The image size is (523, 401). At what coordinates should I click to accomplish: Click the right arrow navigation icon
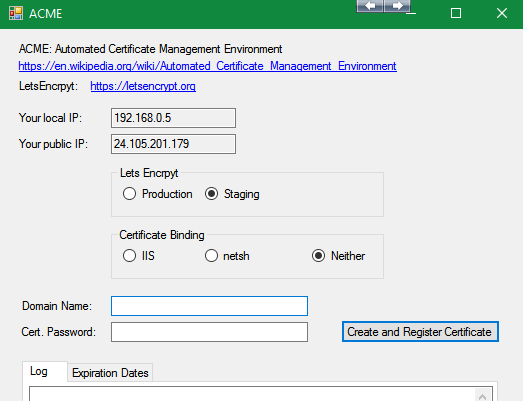click(397, 6)
